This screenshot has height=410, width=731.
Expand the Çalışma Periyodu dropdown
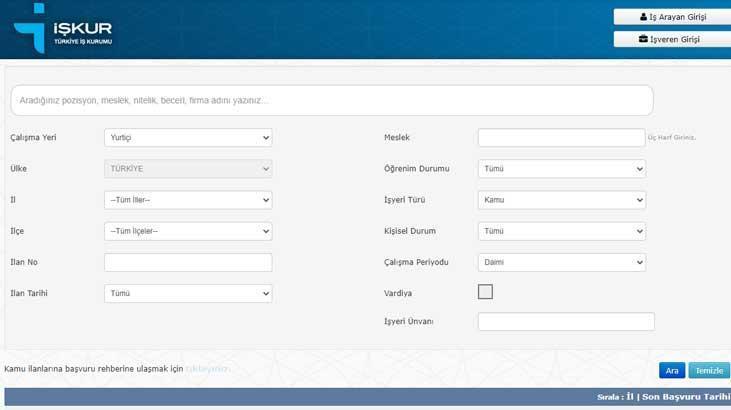pyautogui.click(x=561, y=262)
